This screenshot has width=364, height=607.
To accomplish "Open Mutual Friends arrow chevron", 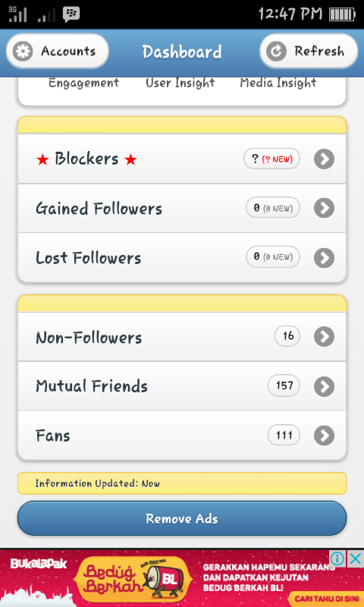I will [x=324, y=386].
